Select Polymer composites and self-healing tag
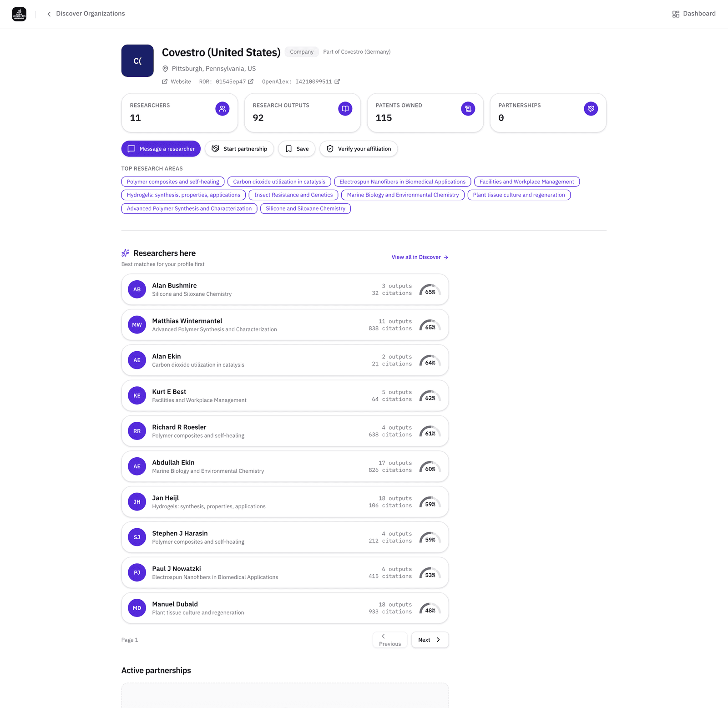Screen dimensions: 728x708 pyautogui.click(x=173, y=182)
